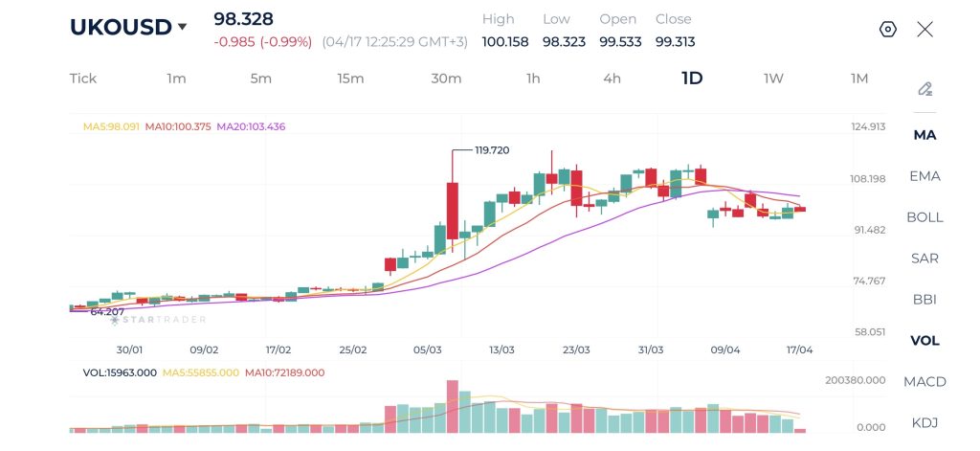Switch to the Tick timeframe
This screenshot has height=451, width=980.
click(83, 79)
